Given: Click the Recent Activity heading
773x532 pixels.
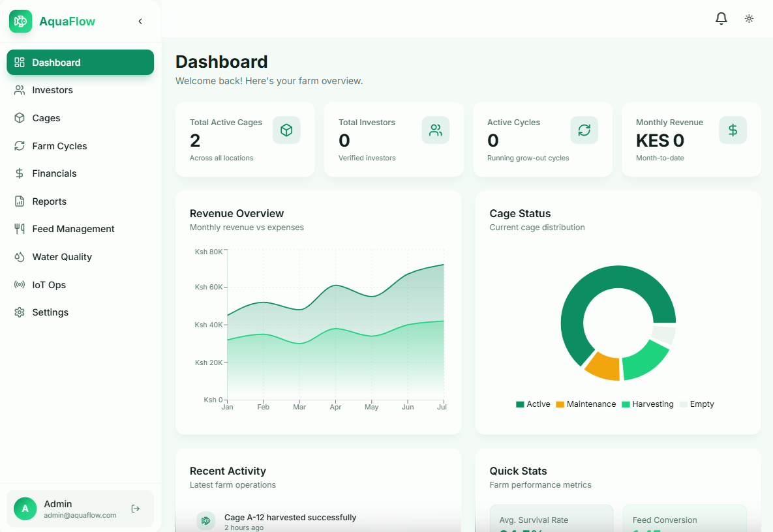Looking at the screenshot, I should point(228,471).
